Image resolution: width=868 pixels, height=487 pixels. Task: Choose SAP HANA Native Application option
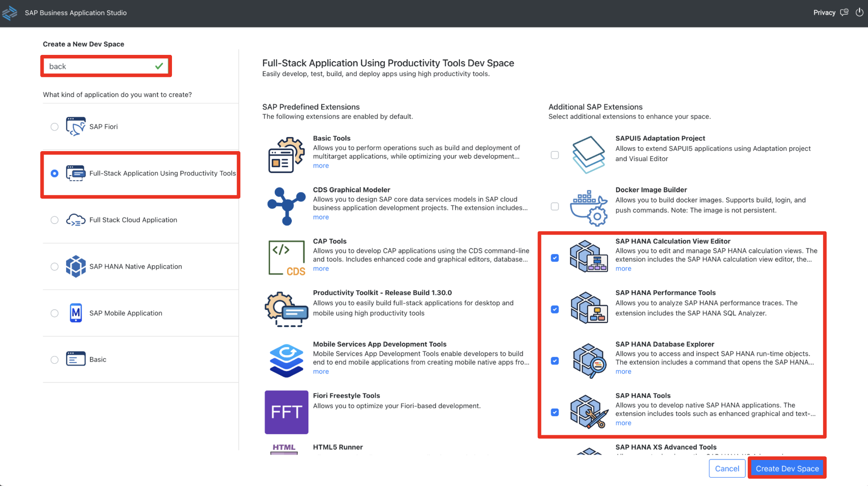[x=54, y=267]
